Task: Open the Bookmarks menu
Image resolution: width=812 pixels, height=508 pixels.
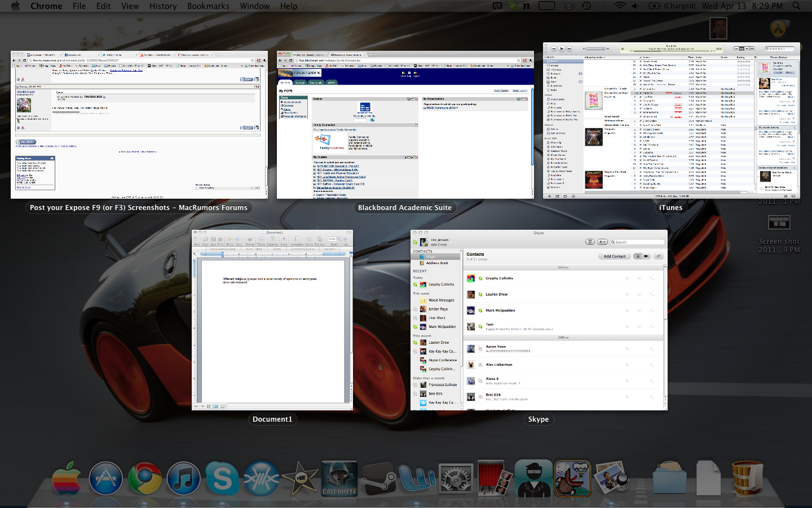Action: tap(208, 6)
